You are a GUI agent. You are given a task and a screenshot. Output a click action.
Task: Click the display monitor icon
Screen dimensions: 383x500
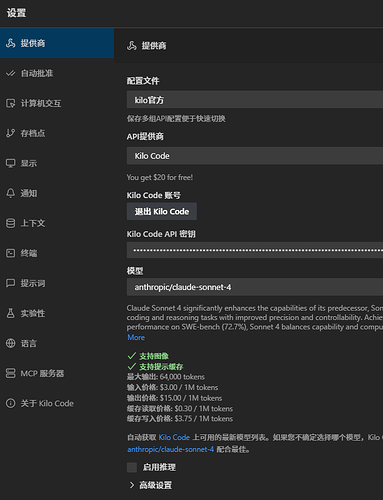pos(11,163)
